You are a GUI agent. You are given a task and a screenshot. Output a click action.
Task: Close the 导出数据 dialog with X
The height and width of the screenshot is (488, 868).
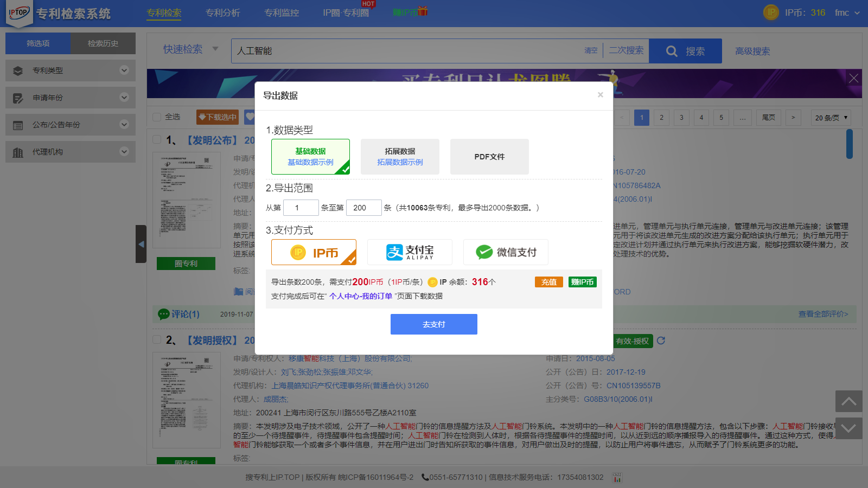pyautogui.click(x=600, y=95)
